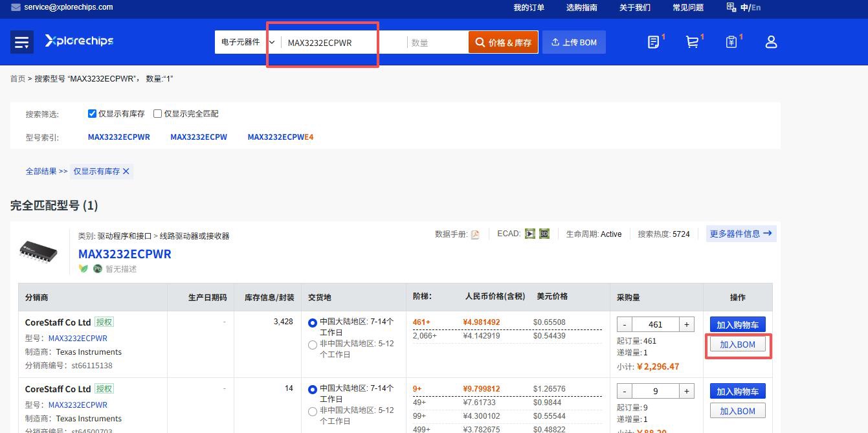Click the 库存信息/封装 column header
The height and width of the screenshot is (433, 868).
[x=269, y=298]
